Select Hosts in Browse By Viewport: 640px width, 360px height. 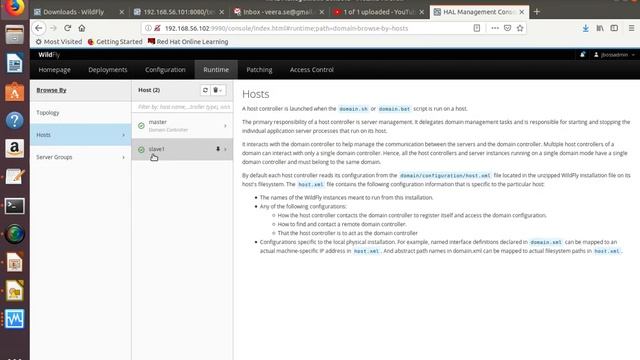tap(80, 135)
